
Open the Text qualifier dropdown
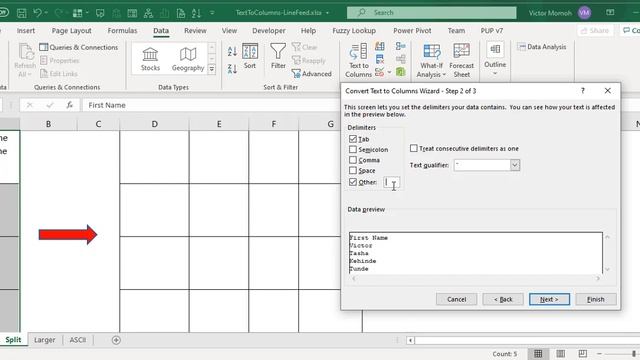pyautogui.click(x=515, y=165)
